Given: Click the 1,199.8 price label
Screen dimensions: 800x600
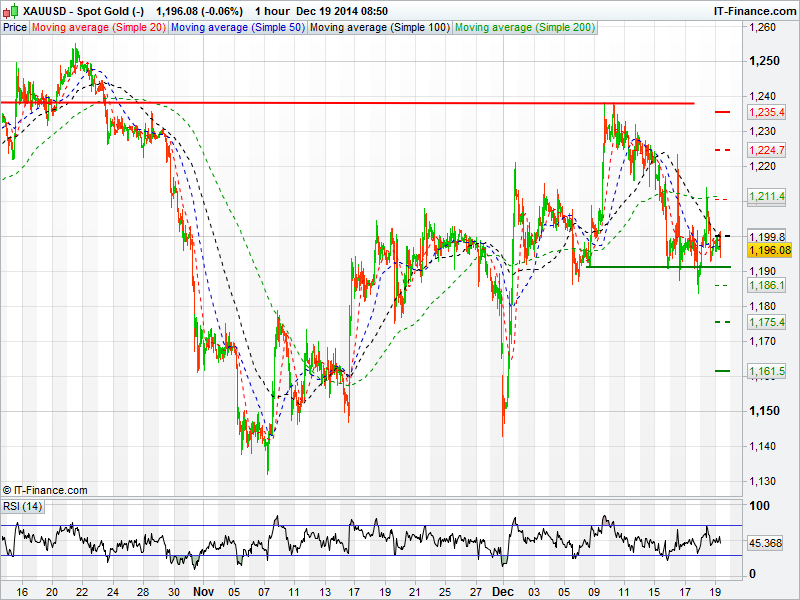Looking at the screenshot, I should (767, 237).
